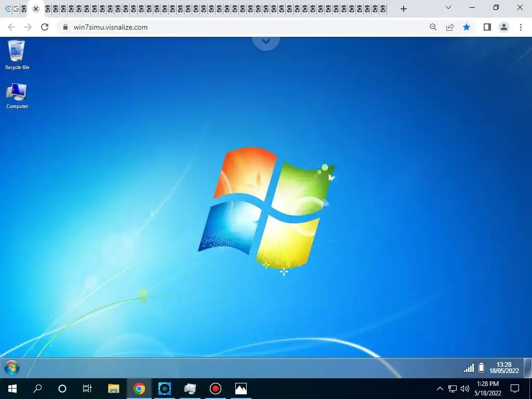The image size is (532, 399).
Task: Switch to Chrome in taskbar
Action: [139, 389]
